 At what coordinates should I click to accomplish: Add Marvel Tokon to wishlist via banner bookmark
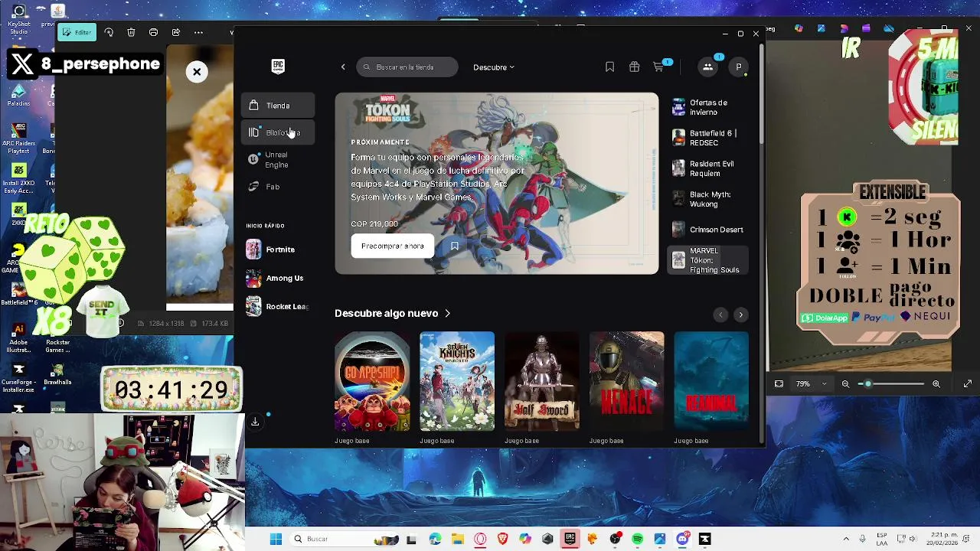(x=454, y=246)
